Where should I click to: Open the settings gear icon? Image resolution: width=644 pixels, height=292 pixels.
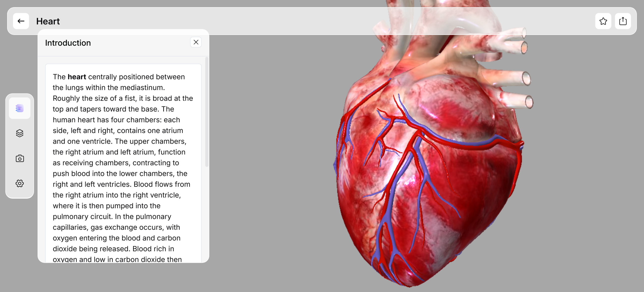(x=20, y=183)
